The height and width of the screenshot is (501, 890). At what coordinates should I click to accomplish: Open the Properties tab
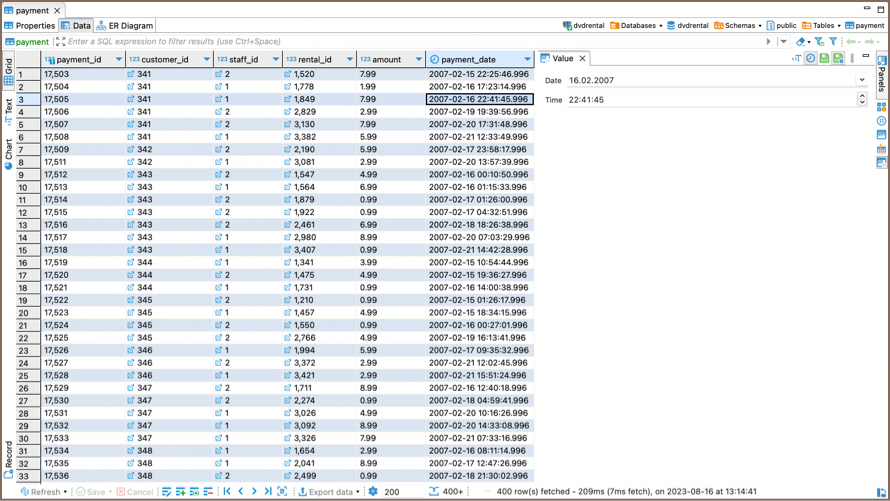click(x=30, y=26)
